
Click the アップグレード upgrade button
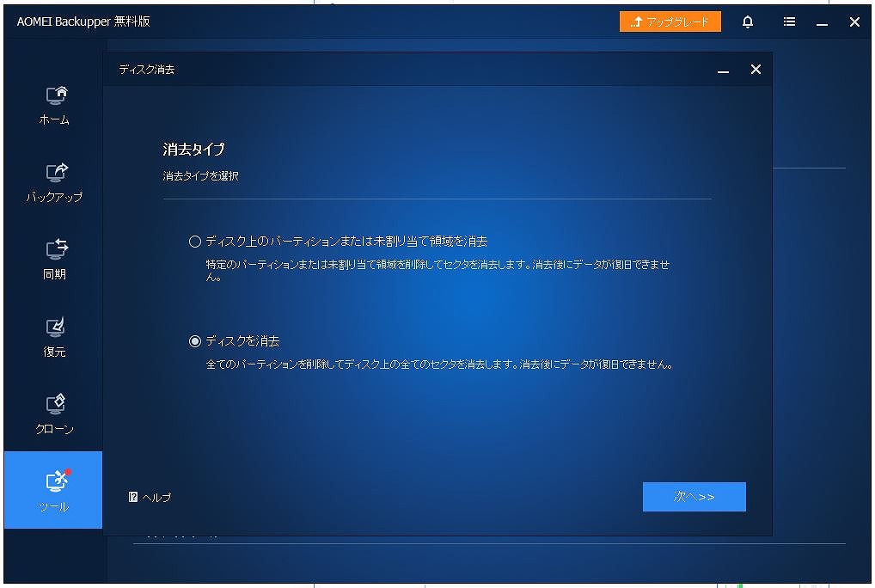tap(670, 21)
